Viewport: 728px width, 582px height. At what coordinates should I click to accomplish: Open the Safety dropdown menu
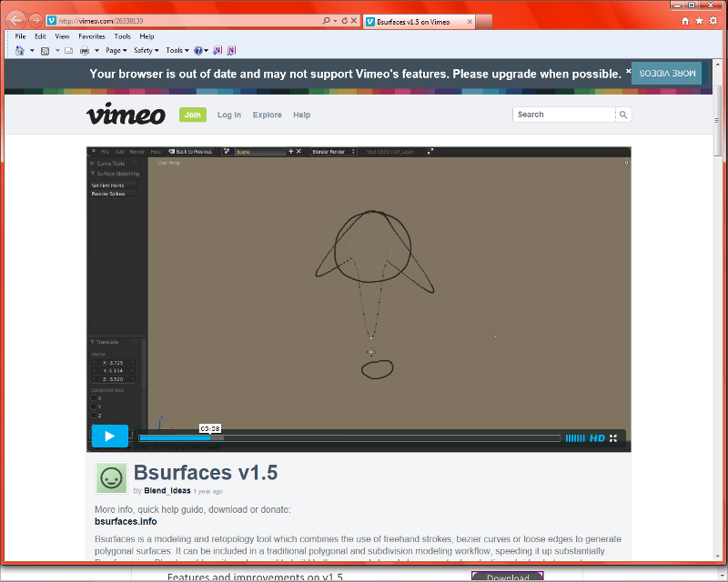point(147,51)
